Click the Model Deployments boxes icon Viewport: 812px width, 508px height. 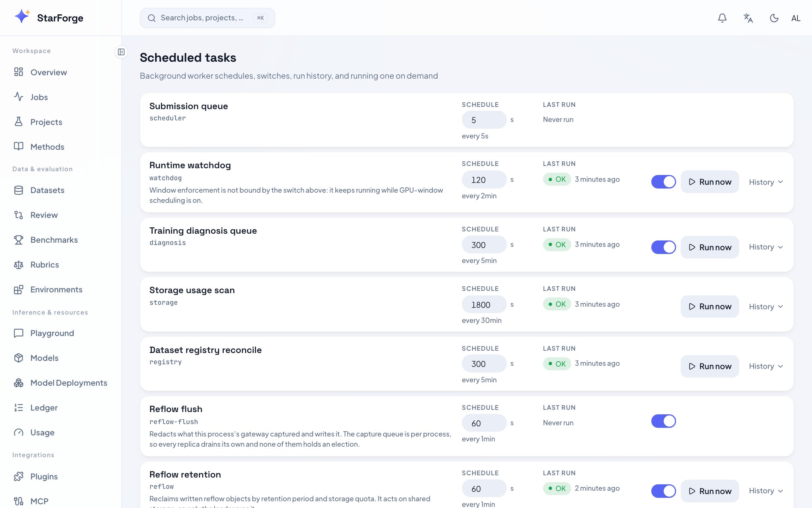[x=18, y=383]
